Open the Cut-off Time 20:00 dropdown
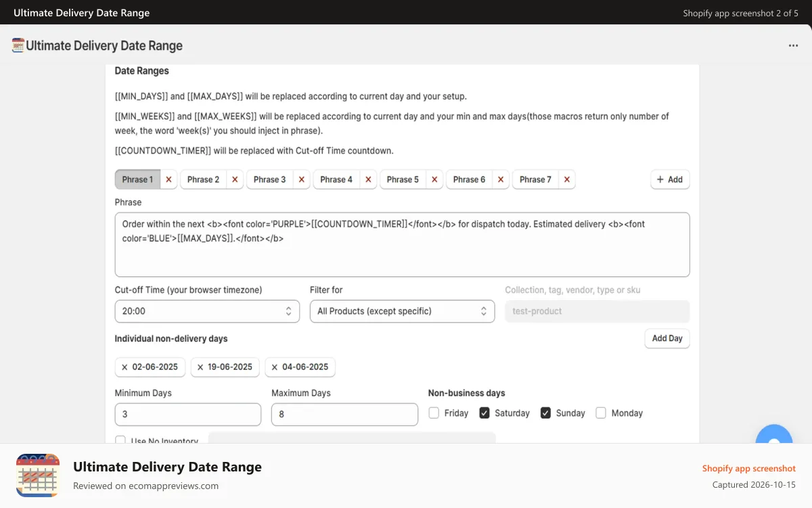The image size is (812, 508). 207,312
